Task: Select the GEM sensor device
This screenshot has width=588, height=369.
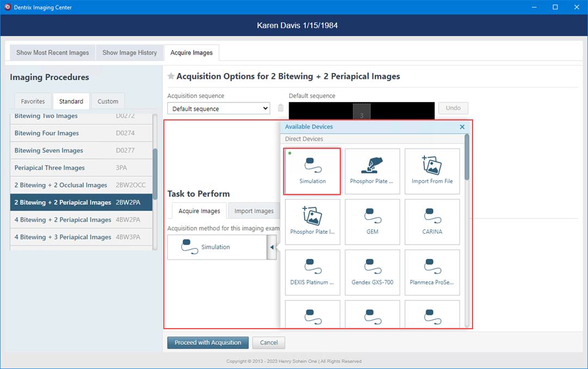Action: point(372,222)
